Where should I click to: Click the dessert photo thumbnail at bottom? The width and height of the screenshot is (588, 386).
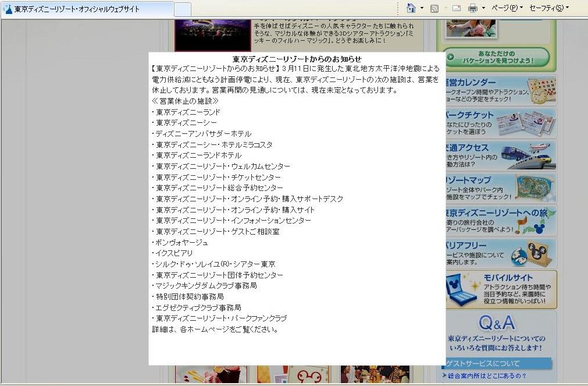pyautogui.click(x=212, y=374)
